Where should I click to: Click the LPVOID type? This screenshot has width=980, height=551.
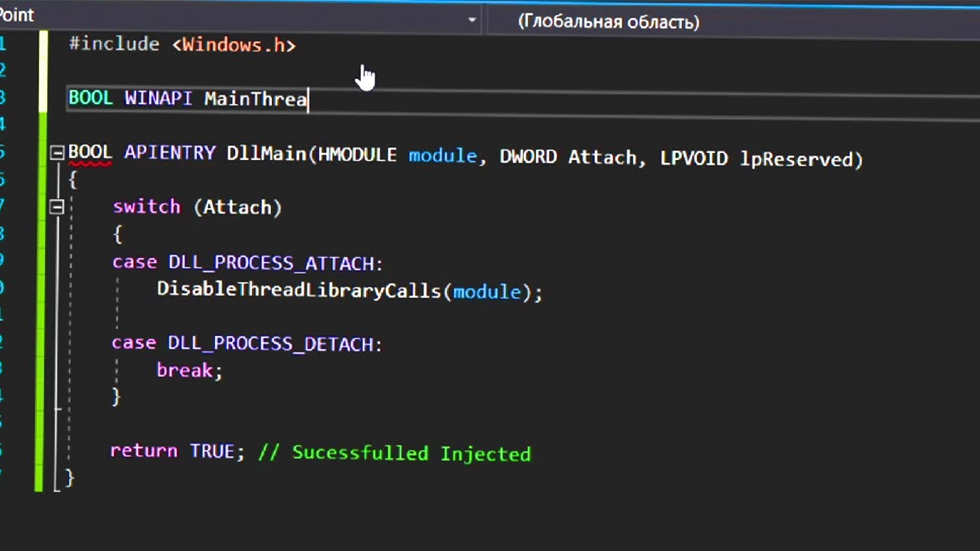(x=694, y=158)
